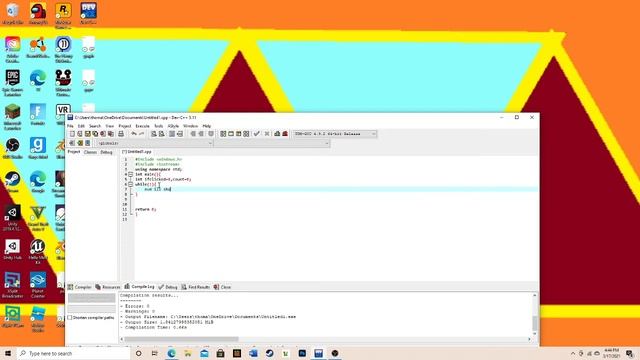Screen dimensions: 640x360
Task: Select the Project side panel tab
Action: 74,152
